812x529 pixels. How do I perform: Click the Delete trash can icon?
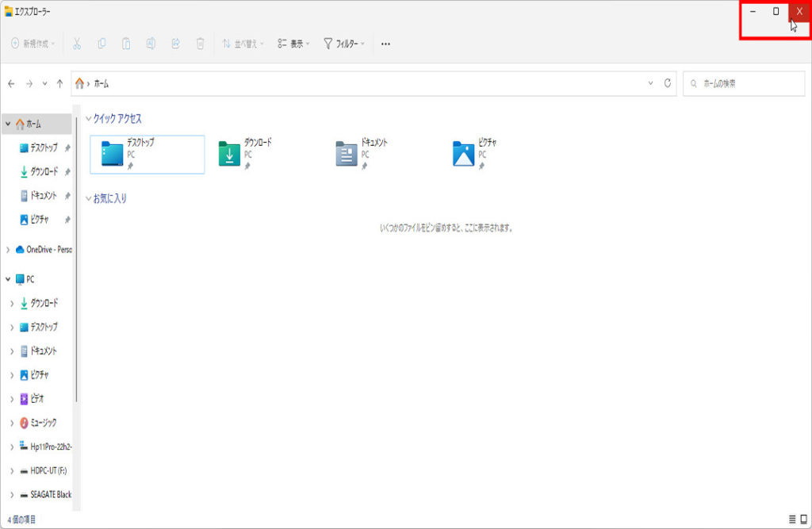(x=201, y=44)
